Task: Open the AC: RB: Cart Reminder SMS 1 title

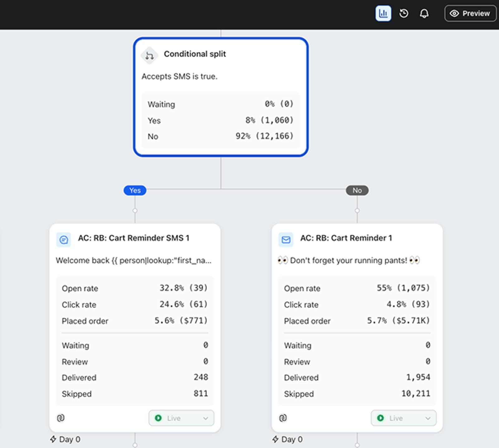Action: point(134,238)
